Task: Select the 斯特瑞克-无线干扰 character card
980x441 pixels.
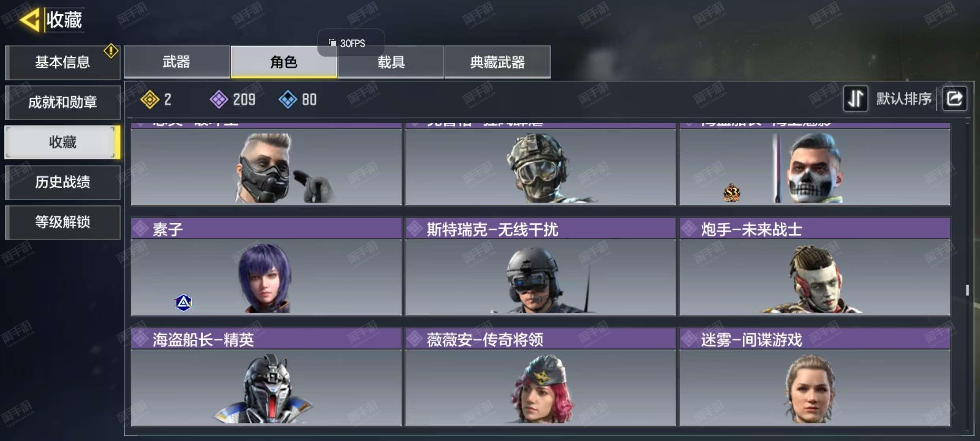Action: [x=540, y=267]
